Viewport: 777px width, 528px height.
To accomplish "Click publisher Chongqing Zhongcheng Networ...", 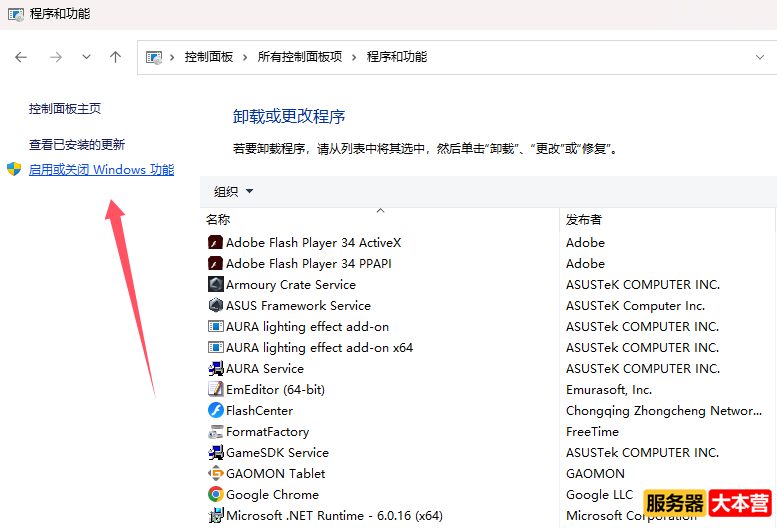I will (x=664, y=411).
